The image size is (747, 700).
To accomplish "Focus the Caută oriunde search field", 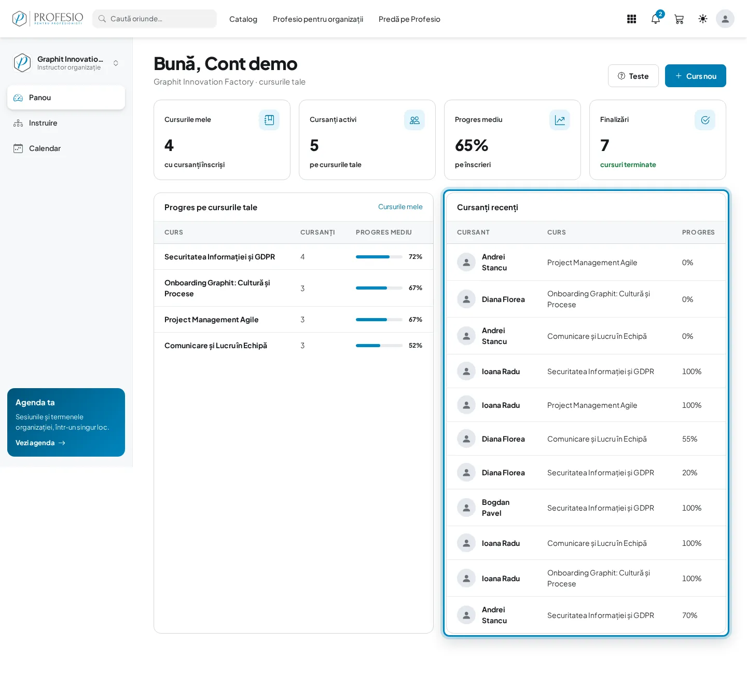I will point(155,19).
